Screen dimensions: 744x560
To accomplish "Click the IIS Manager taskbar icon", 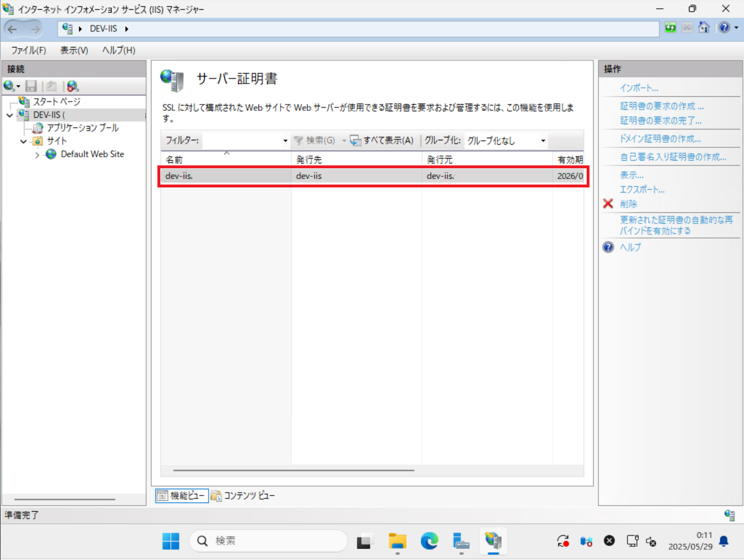I will (x=493, y=541).
